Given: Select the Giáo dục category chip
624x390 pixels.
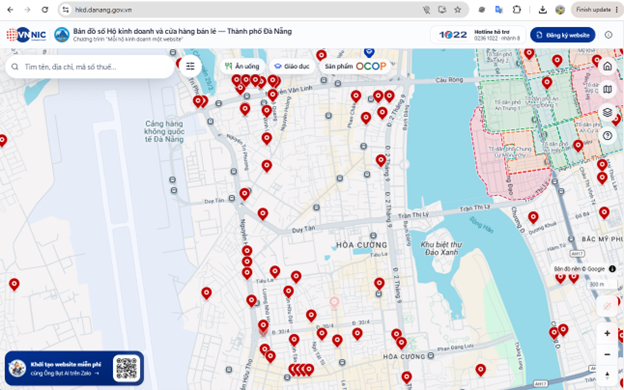Looking at the screenshot, I should (292, 66).
